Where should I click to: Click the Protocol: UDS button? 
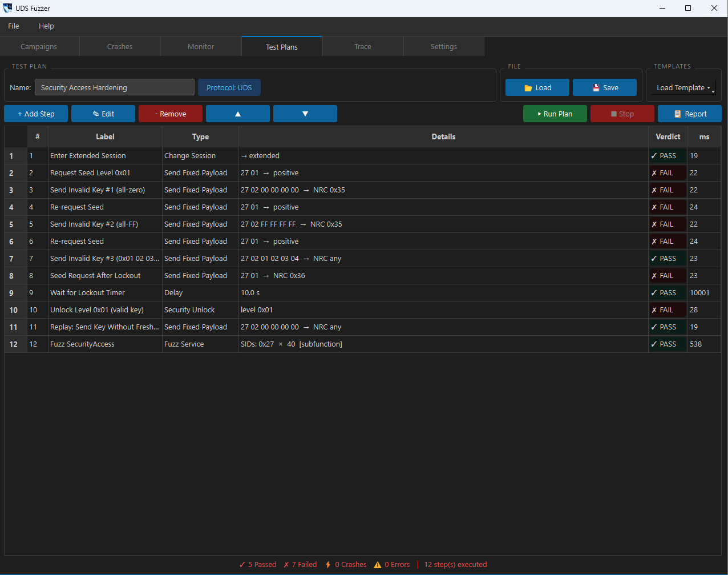[229, 87]
